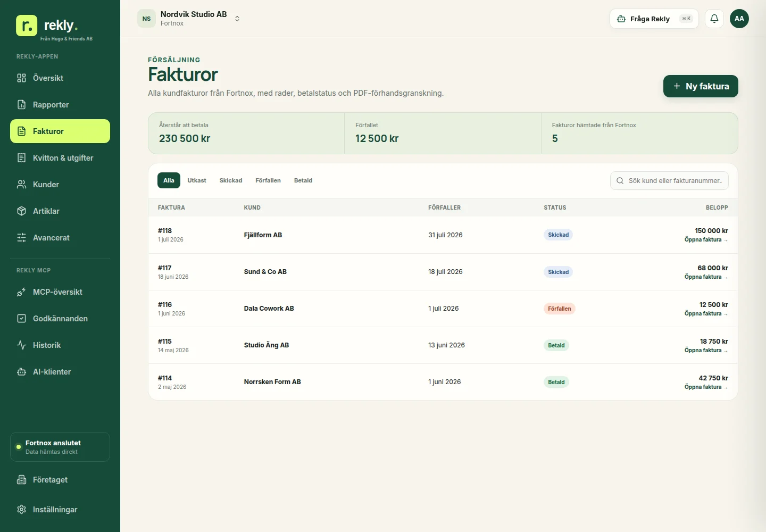Open Öppna faktura link for #114
Screen dimensions: 766x532
pyautogui.click(x=706, y=387)
